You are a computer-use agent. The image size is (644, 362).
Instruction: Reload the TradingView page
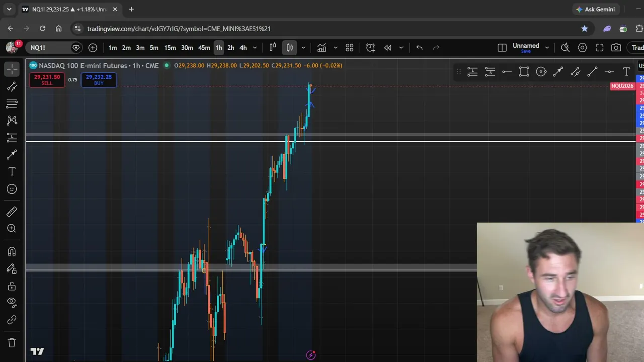click(x=43, y=29)
